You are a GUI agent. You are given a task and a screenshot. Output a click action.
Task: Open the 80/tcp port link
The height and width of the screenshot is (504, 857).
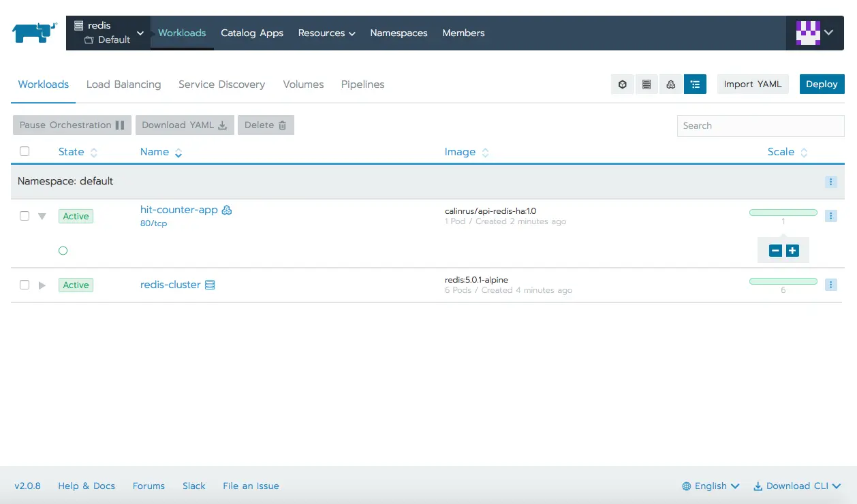[x=153, y=223]
